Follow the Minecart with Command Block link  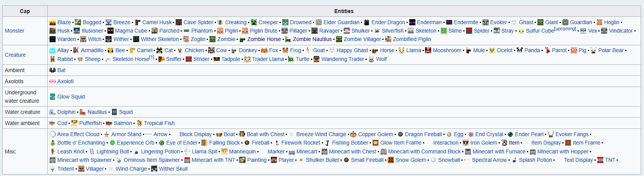(x=424, y=151)
